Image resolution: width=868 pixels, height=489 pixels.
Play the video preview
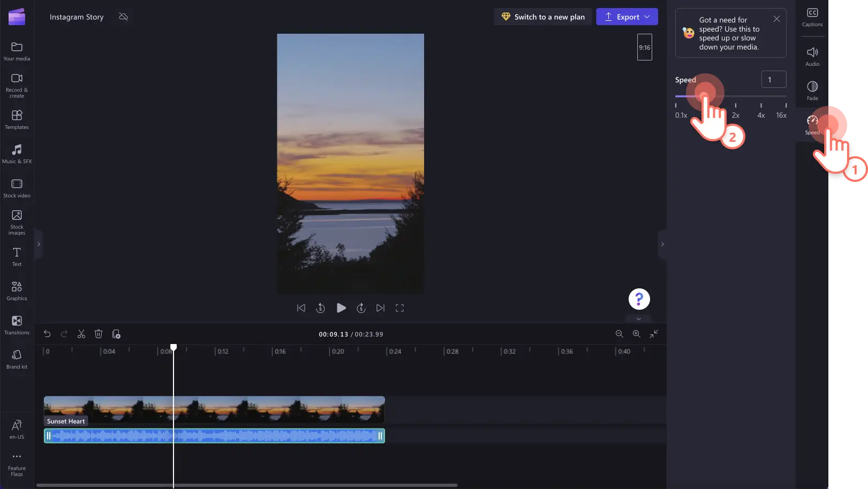(341, 308)
